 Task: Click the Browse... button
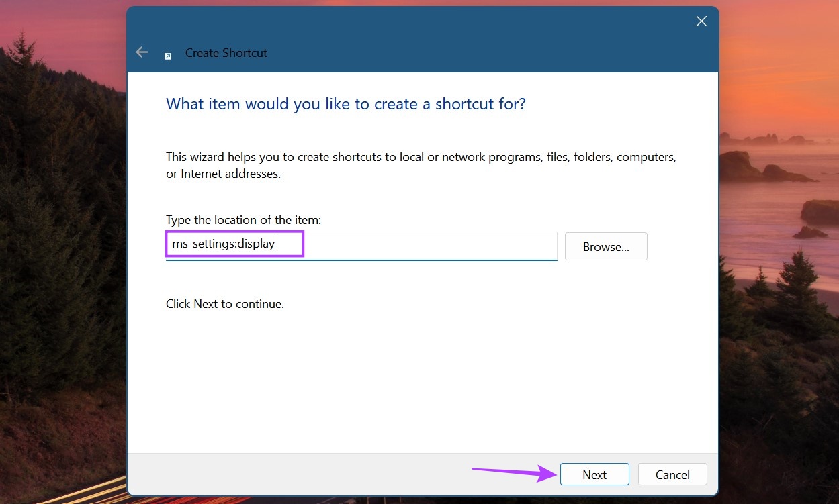coord(605,246)
